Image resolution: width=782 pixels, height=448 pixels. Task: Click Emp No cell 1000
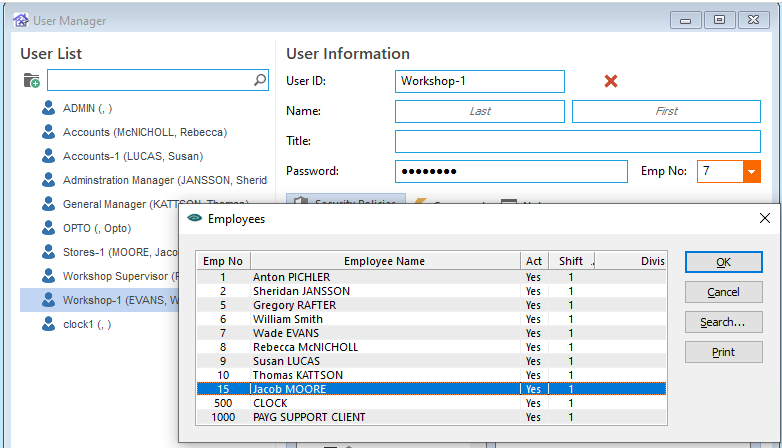pyautogui.click(x=223, y=417)
